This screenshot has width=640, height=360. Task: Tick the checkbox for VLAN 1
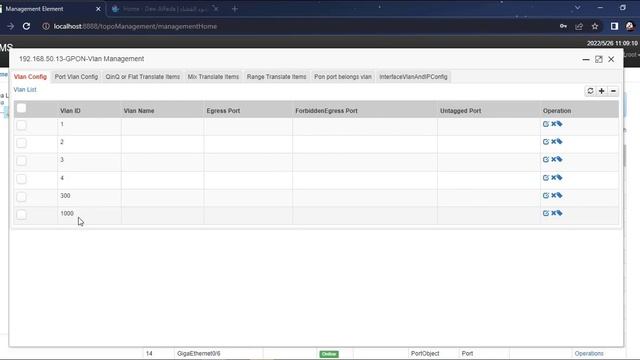pyautogui.click(x=21, y=125)
